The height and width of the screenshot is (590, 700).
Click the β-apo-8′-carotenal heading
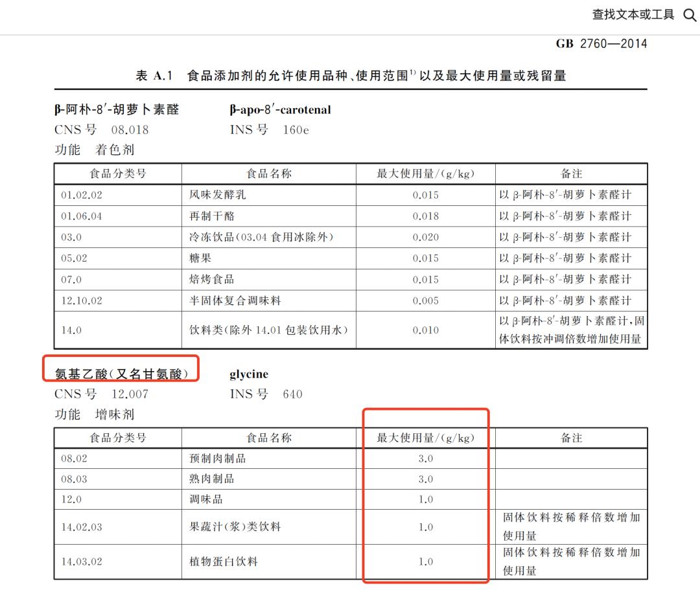[281, 109]
